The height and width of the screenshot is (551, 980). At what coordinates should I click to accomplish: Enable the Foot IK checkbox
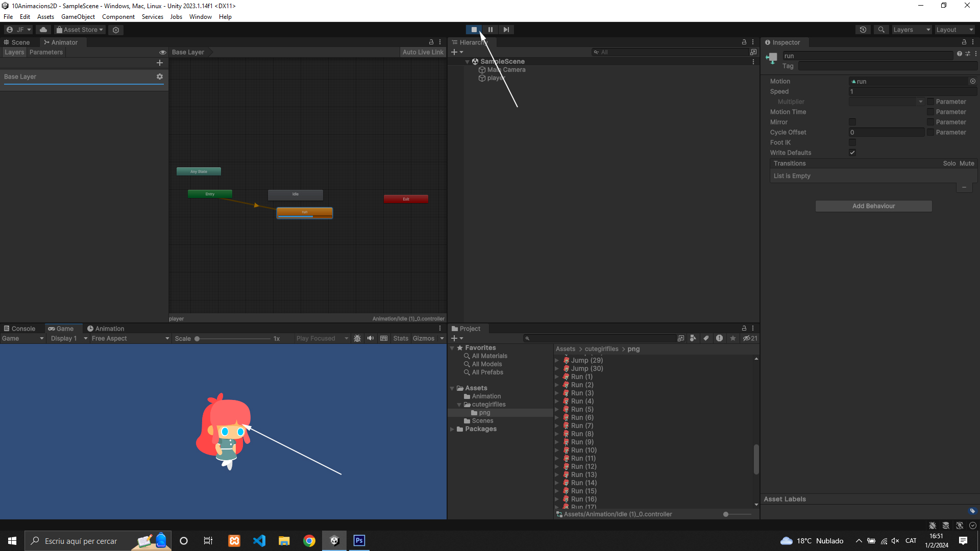[852, 142]
